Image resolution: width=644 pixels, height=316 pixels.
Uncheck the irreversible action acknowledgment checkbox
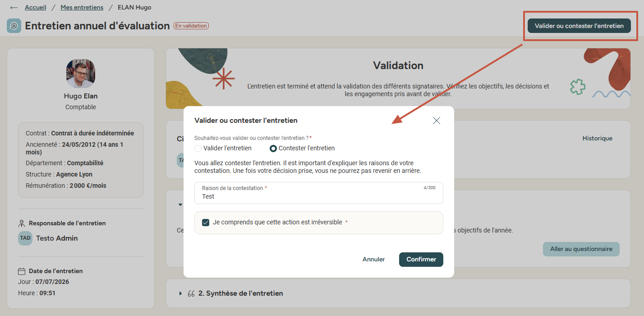pyautogui.click(x=206, y=223)
